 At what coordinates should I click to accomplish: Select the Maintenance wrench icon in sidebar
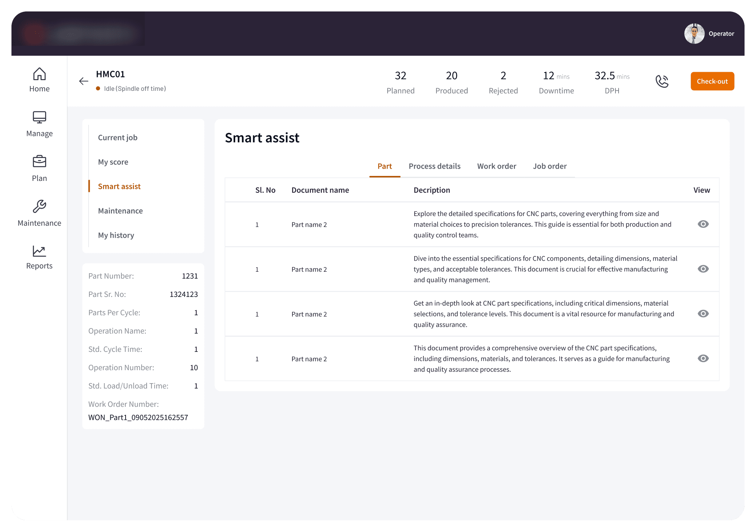click(x=39, y=206)
